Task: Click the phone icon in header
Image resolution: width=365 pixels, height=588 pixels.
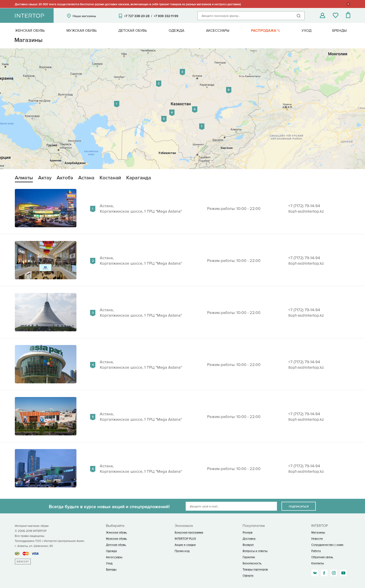Action: click(120, 16)
